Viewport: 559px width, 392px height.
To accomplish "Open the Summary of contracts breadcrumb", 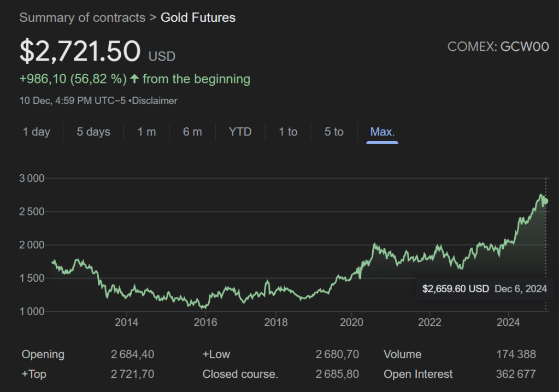I will (82, 17).
